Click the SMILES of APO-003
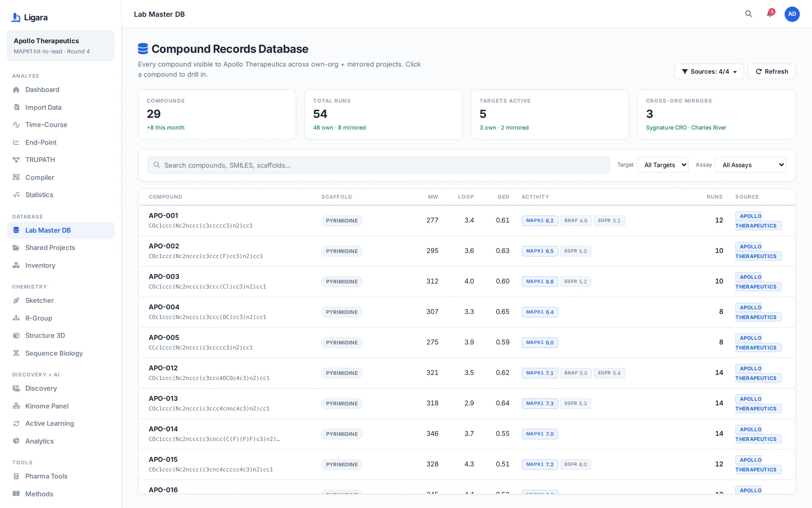Screen dimensions: 812x508 tap(207, 287)
